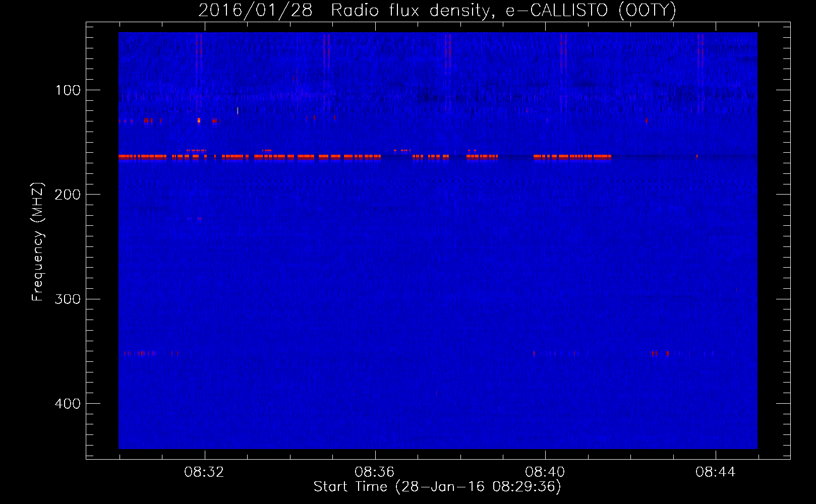
Task: Click the 300 frequency tick label
Action: pyautogui.click(x=68, y=299)
